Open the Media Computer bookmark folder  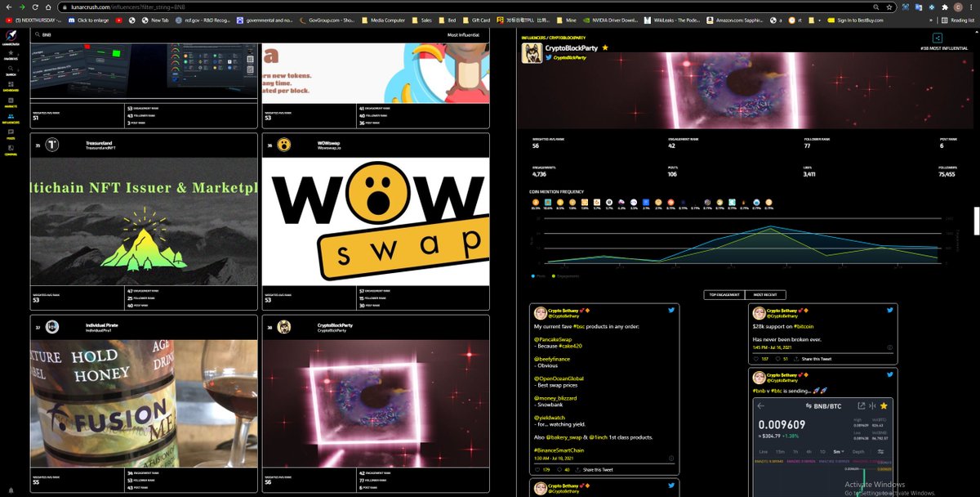point(383,20)
